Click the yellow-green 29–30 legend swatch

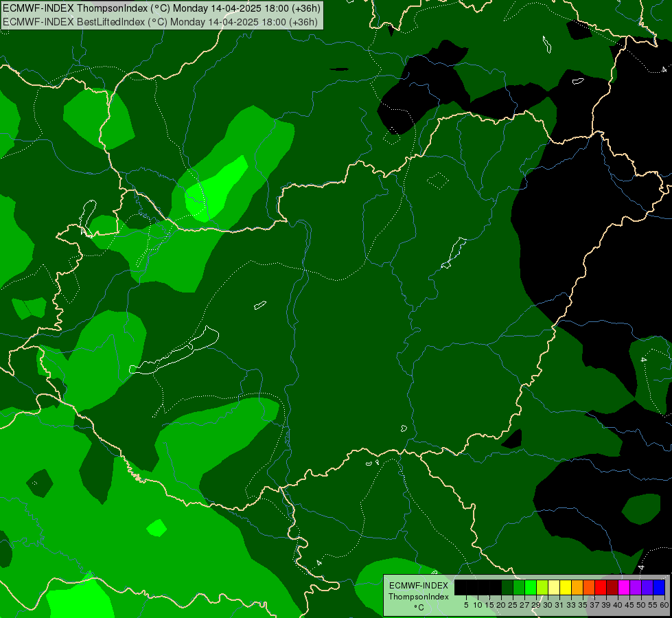pyautogui.click(x=542, y=588)
